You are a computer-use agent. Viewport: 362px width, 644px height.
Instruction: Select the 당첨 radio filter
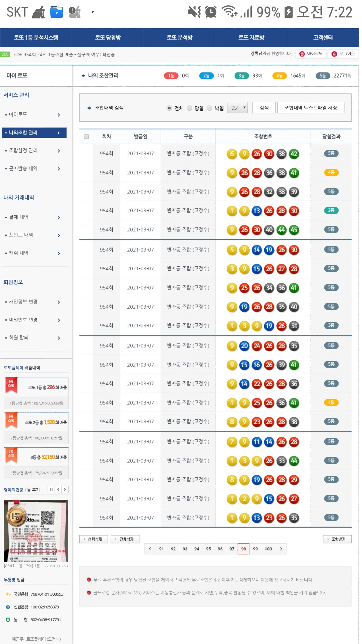pyautogui.click(x=189, y=108)
